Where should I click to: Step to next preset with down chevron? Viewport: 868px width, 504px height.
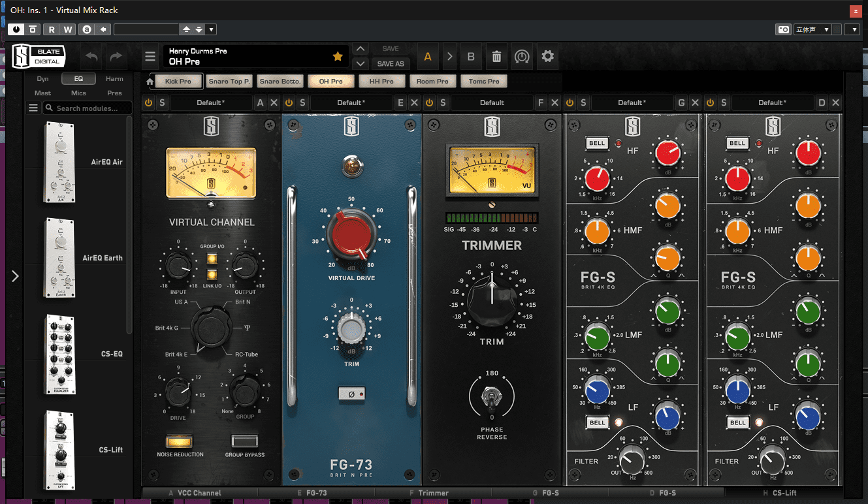(x=360, y=63)
